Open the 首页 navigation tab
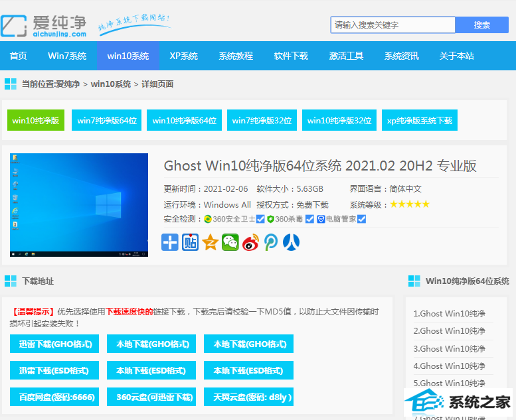This screenshot has height=420, width=516. [x=19, y=56]
